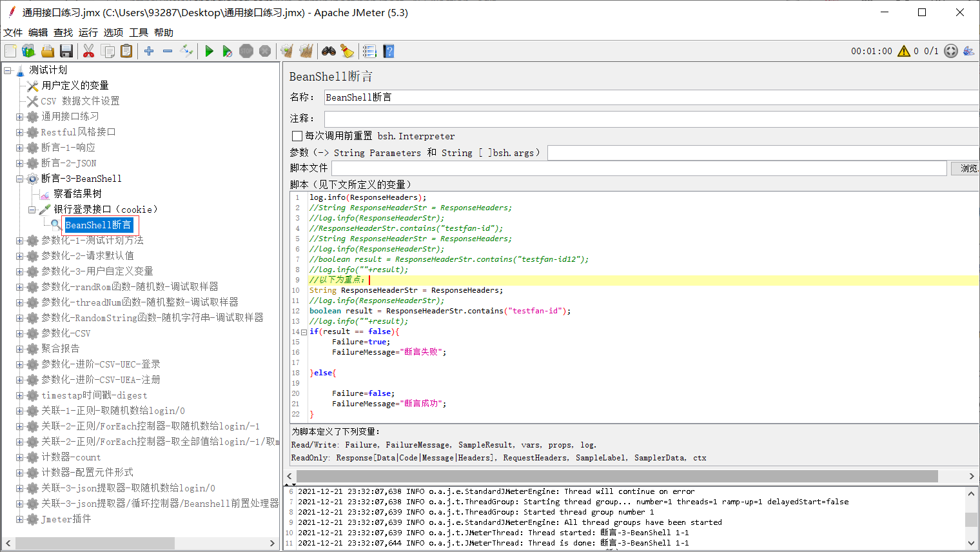
Task: Click script line 9 comment //以下为重点
Action: 337,280
